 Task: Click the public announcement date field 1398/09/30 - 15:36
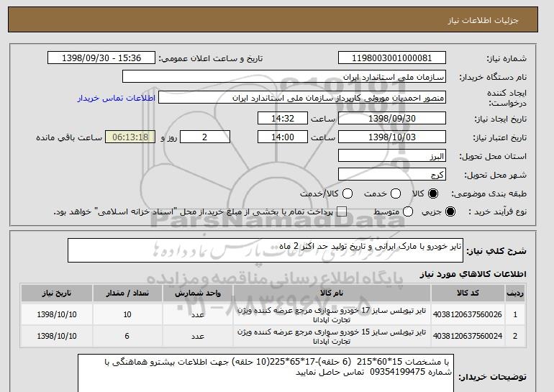pos(101,58)
